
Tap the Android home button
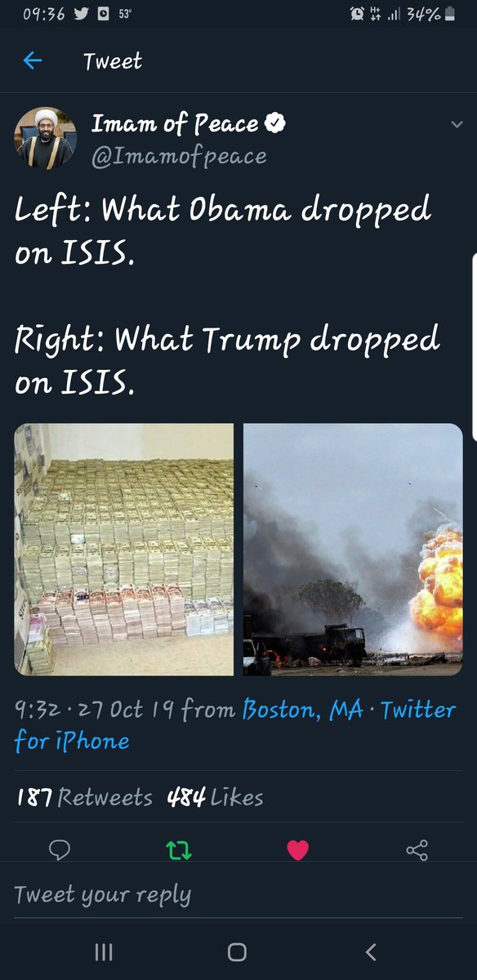(x=238, y=951)
